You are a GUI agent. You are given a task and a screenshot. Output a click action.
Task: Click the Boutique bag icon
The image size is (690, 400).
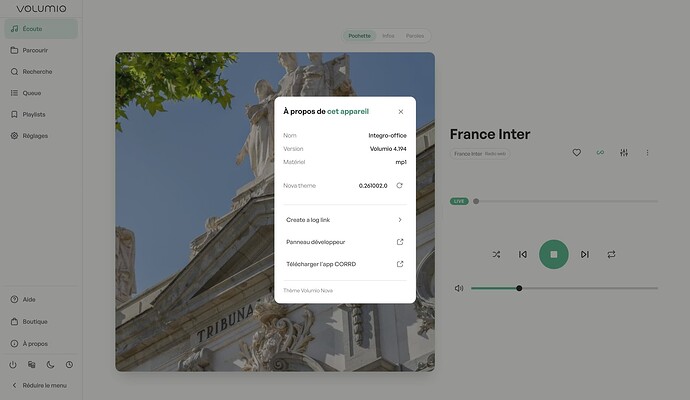[x=15, y=322]
